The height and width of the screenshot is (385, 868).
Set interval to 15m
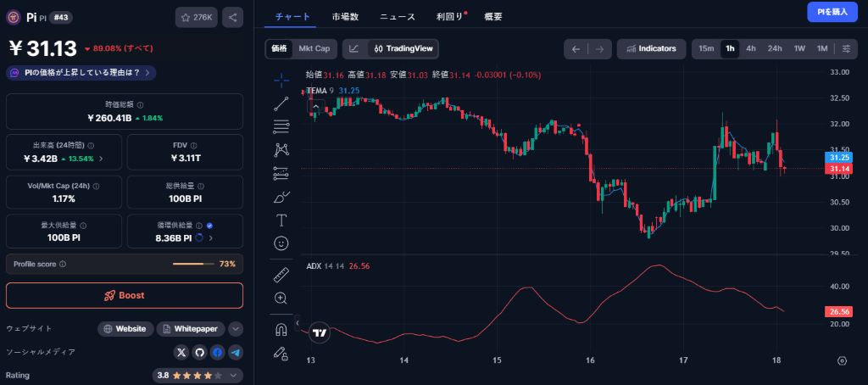(x=706, y=48)
